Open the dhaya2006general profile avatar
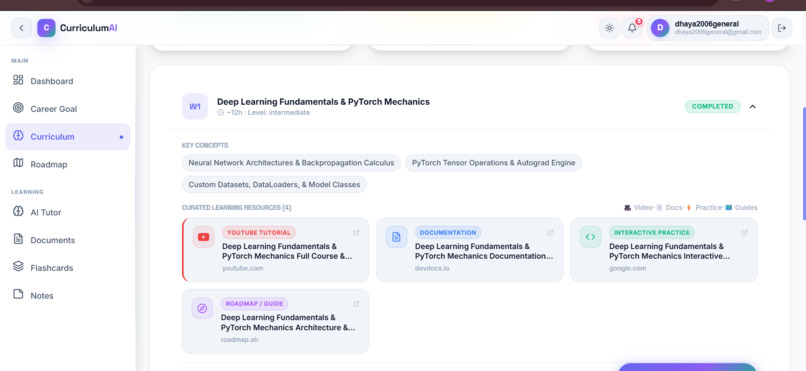Viewport: 806px width, 371px height. click(x=660, y=28)
